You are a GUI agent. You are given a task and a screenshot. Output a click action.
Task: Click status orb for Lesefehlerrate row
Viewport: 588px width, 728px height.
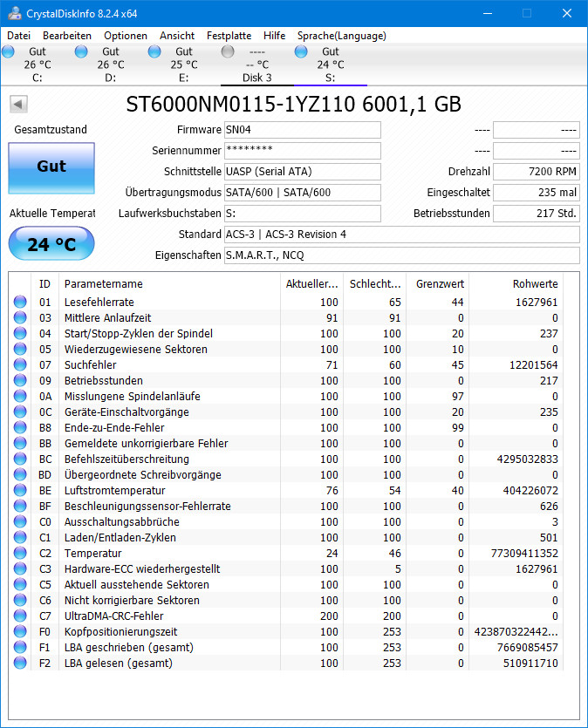click(x=20, y=302)
